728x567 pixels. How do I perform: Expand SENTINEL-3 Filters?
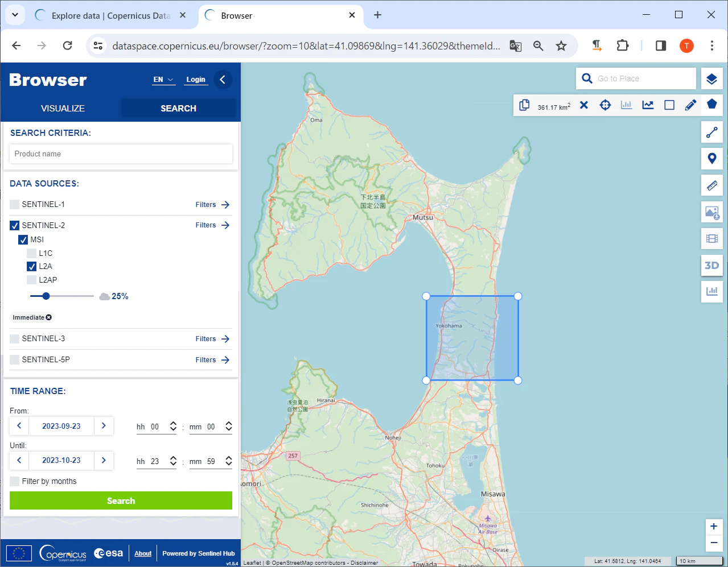(x=212, y=339)
